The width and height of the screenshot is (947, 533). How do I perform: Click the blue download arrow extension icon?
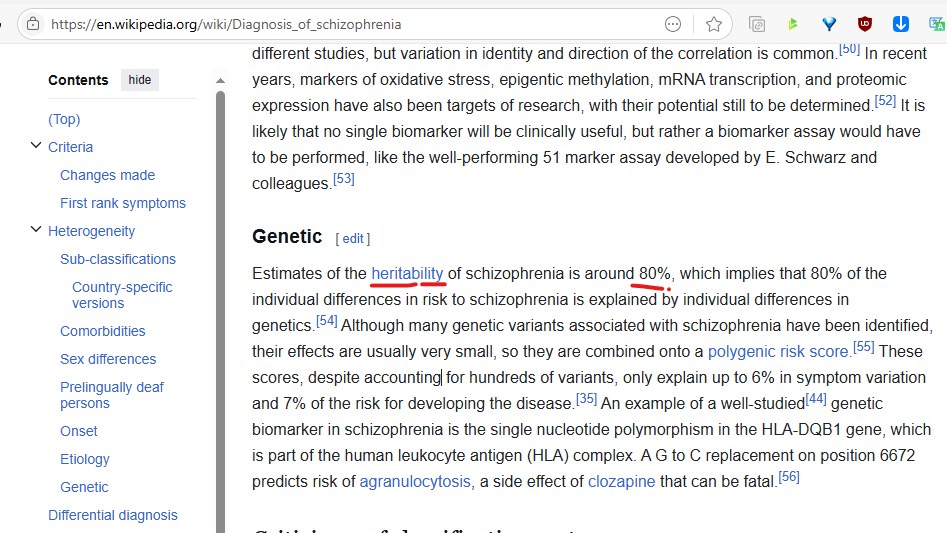[x=901, y=24]
